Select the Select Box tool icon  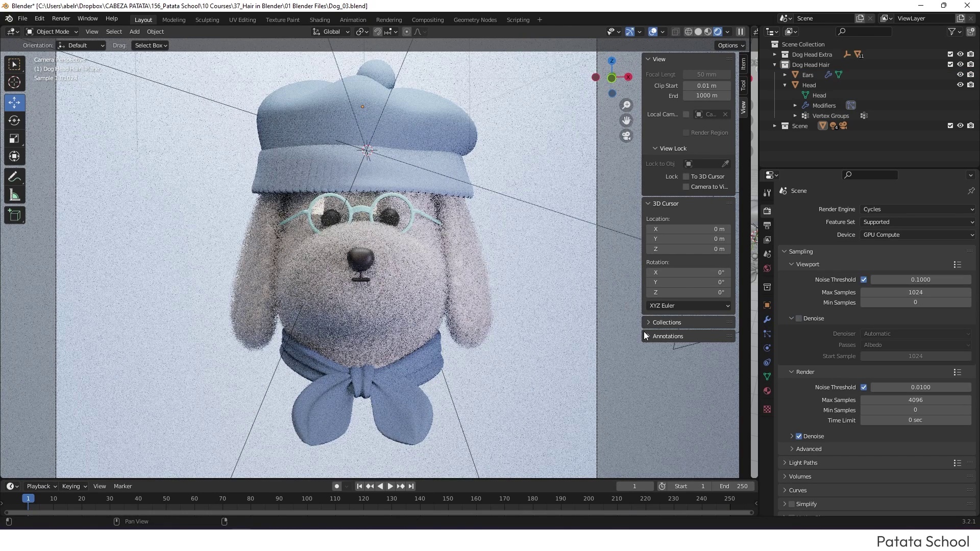14,64
